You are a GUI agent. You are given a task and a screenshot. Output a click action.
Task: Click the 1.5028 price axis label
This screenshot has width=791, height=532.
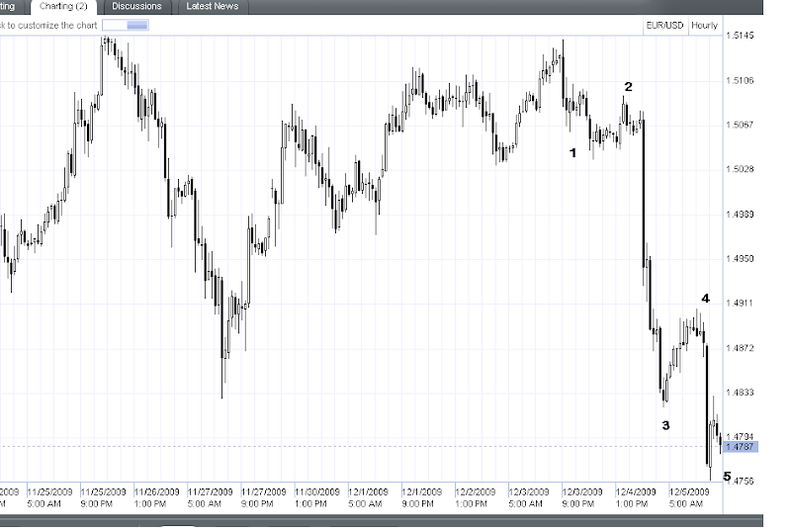click(740, 169)
